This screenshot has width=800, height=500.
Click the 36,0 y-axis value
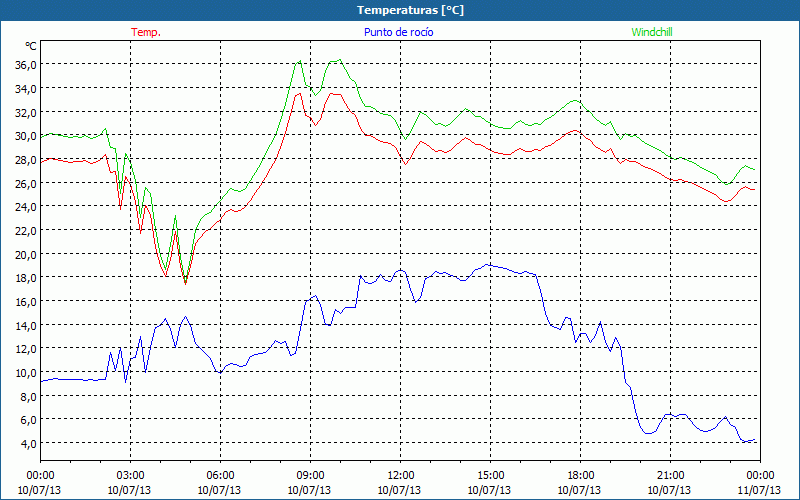(26, 64)
